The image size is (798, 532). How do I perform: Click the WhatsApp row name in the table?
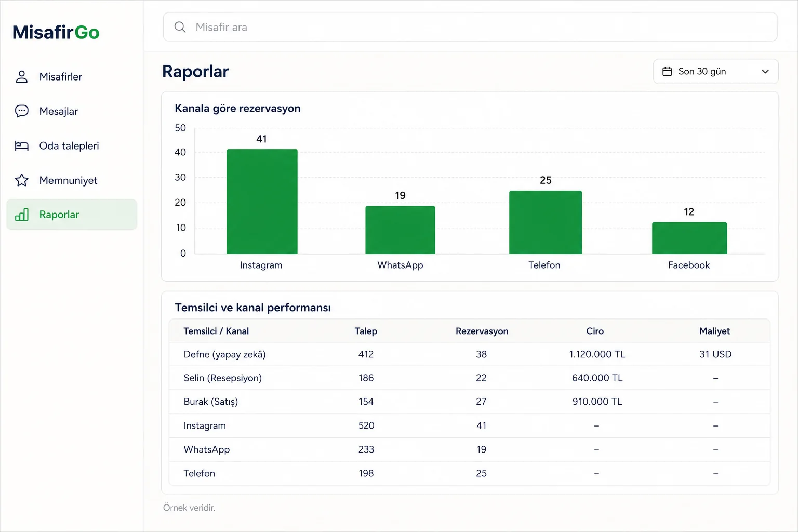(x=206, y=449)
